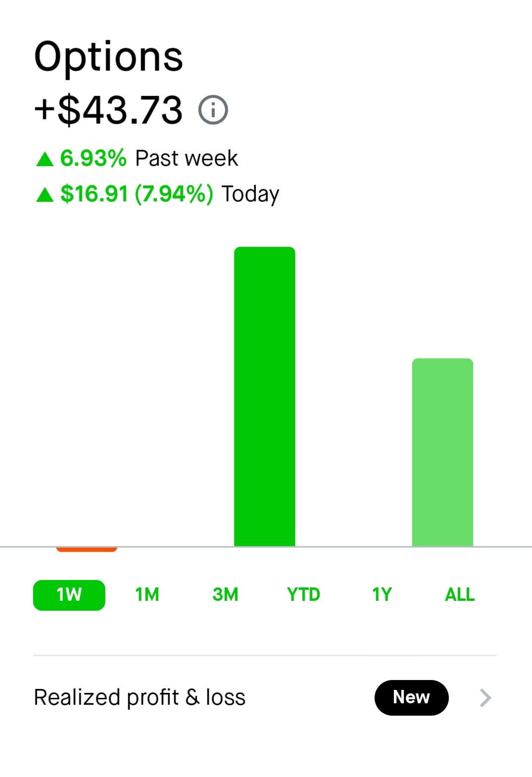The image size is (532, 777).
Task: Tap the black New badge
Action: click(411, 697)
